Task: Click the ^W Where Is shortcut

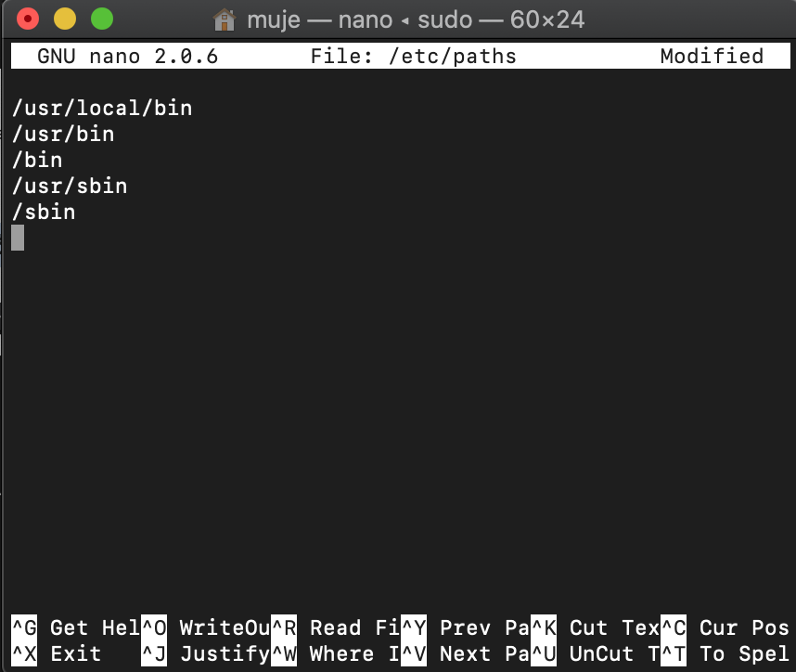Action: point(336,653)
